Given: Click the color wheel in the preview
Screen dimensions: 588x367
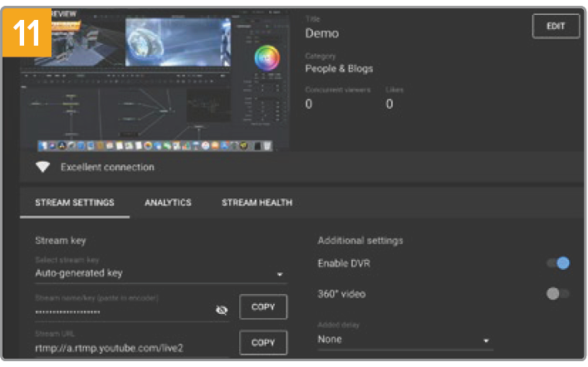Looking at the screenshot, I should point(267,59).
